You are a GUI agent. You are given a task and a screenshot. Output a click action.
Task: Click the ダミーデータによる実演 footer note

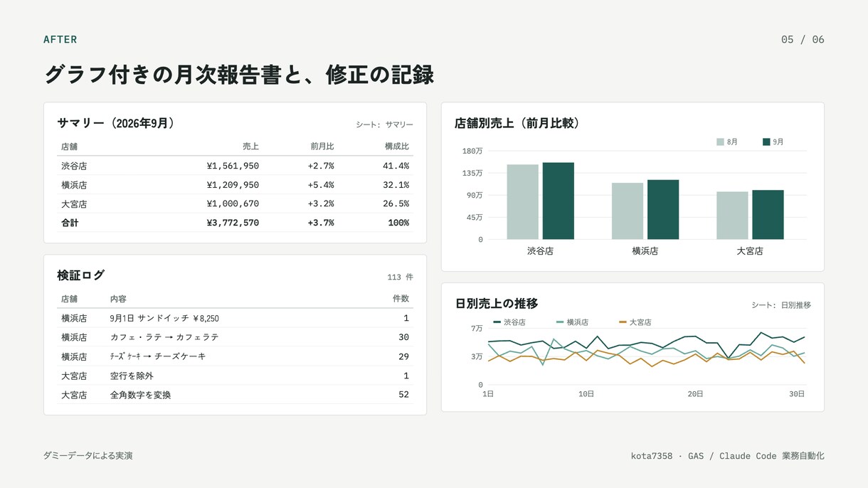(x=88, y=455)
